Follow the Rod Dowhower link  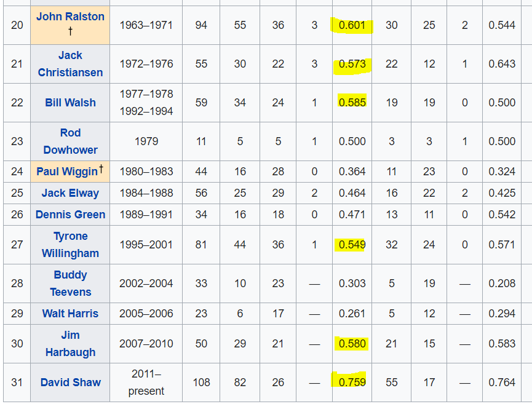coord(70,141)
